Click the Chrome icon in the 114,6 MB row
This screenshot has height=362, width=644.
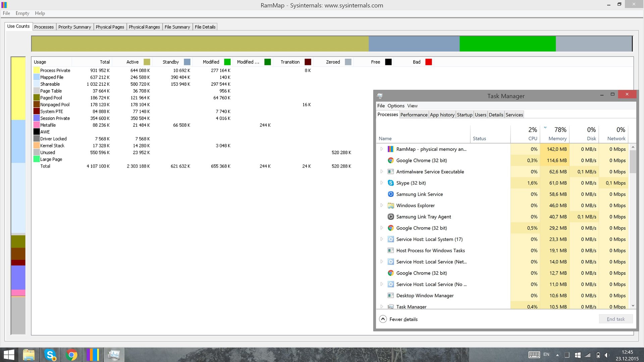click(390, 161)
